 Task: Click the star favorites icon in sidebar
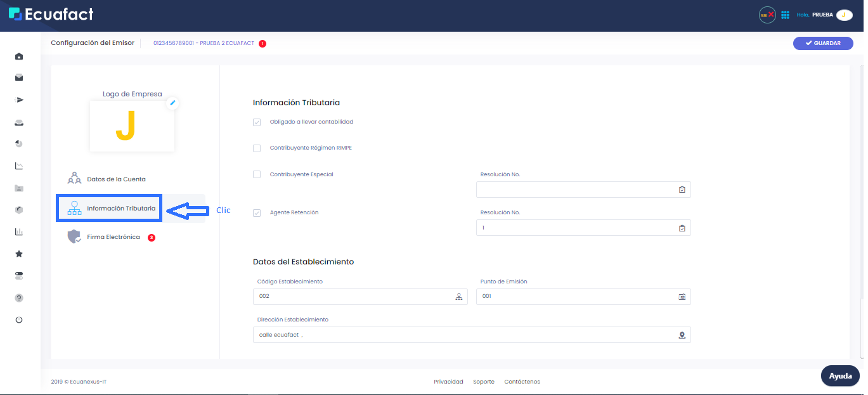click(x=18, y=253)
